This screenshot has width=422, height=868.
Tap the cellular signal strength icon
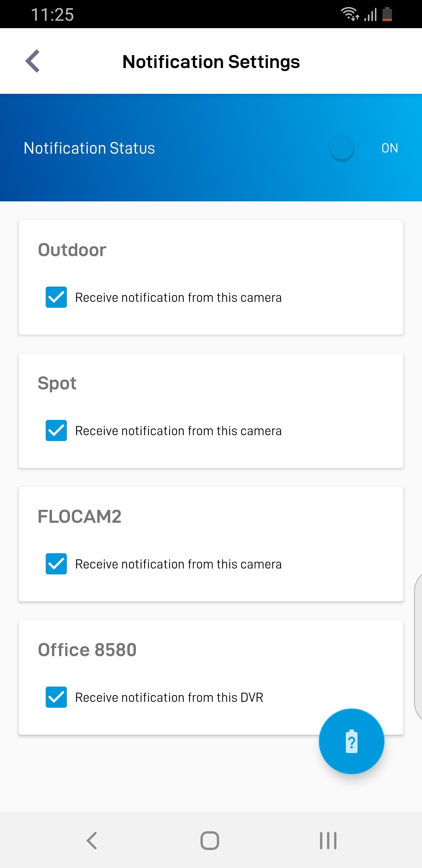pos(370,15)
